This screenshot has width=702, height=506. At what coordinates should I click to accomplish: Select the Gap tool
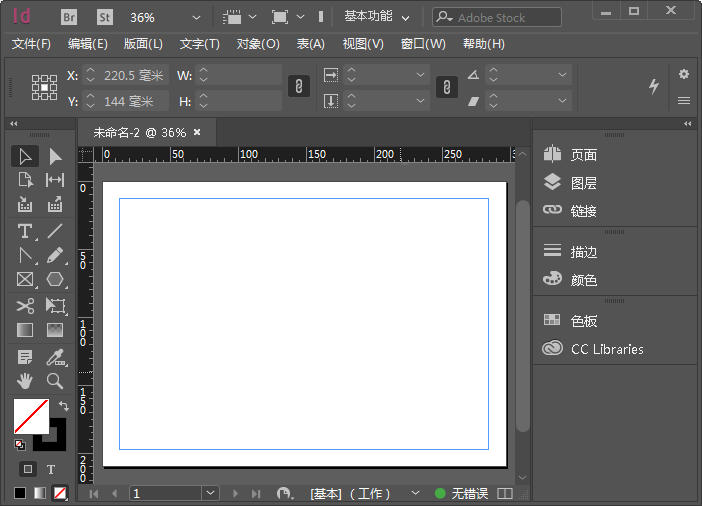click(55, 180)
